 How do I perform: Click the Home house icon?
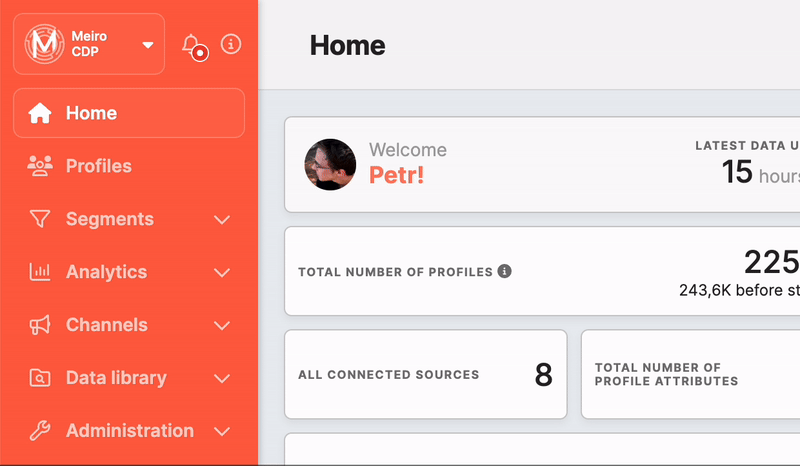click(x=40, y=113)
